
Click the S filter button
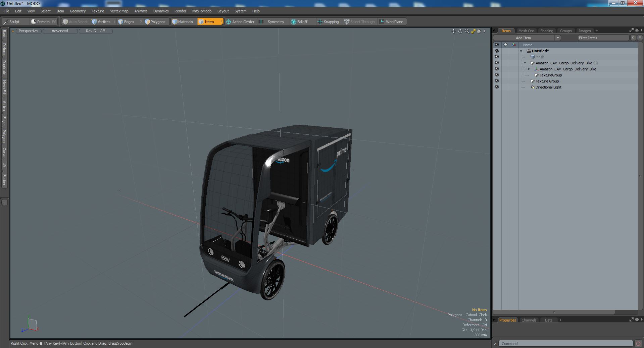pyautogui.click(x=633, y=38)
